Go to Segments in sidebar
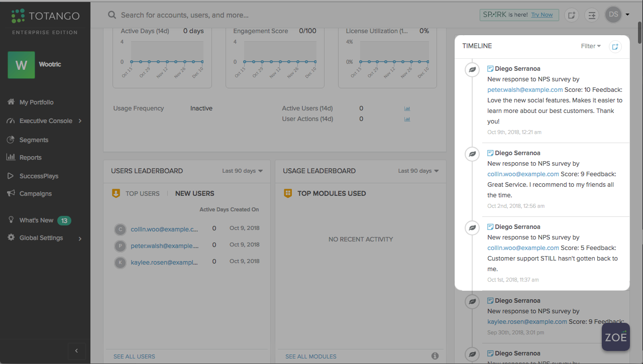This screenshot has height=364, width=643. pyautogui.click(x=34, y=140)
